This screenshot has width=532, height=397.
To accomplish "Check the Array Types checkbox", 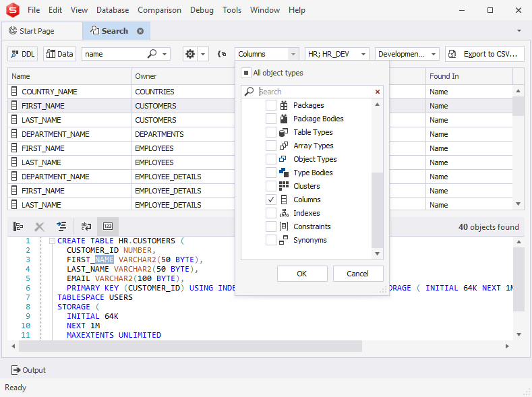I will [x=271, y=146].
